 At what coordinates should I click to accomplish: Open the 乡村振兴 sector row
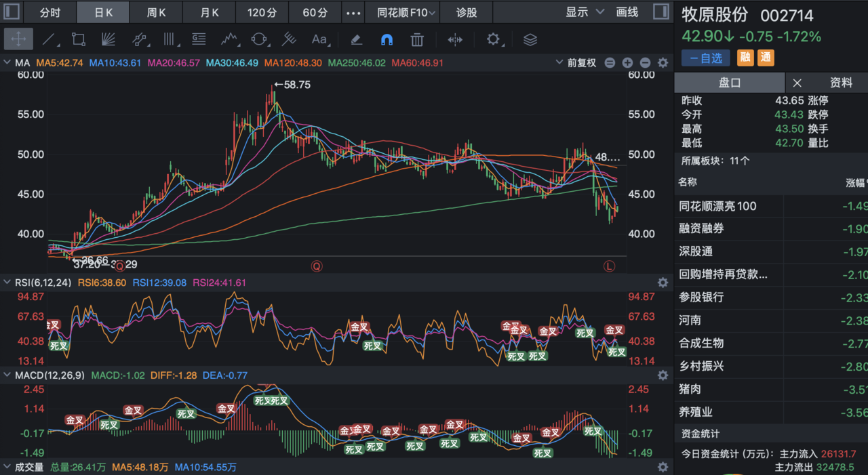tap(771, 366)
